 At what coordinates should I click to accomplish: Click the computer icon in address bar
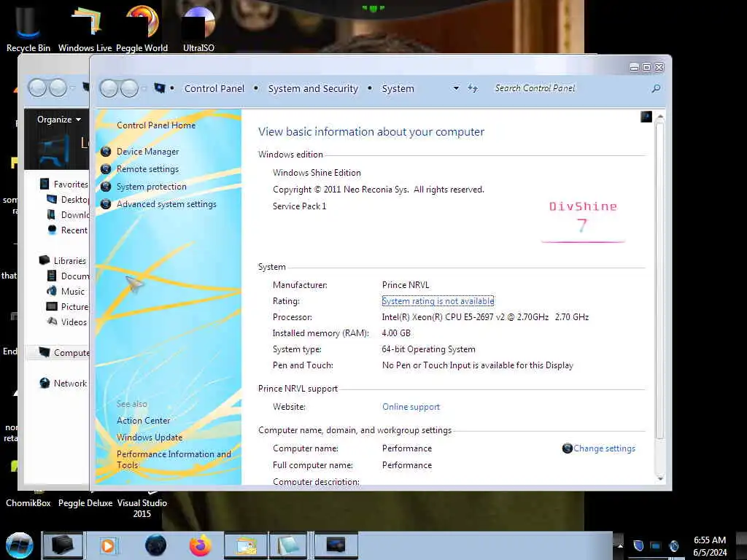pyautogui.click(x=159, y=88)
